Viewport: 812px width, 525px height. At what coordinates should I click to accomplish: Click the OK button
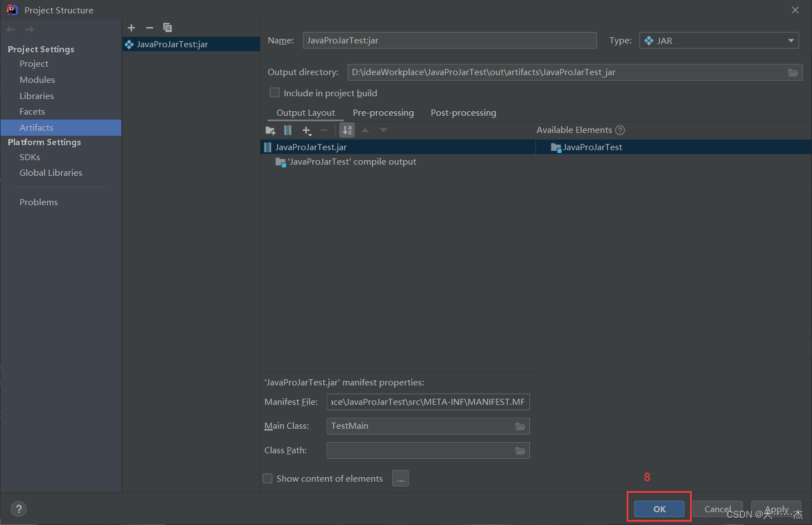(x=660, y=509)
